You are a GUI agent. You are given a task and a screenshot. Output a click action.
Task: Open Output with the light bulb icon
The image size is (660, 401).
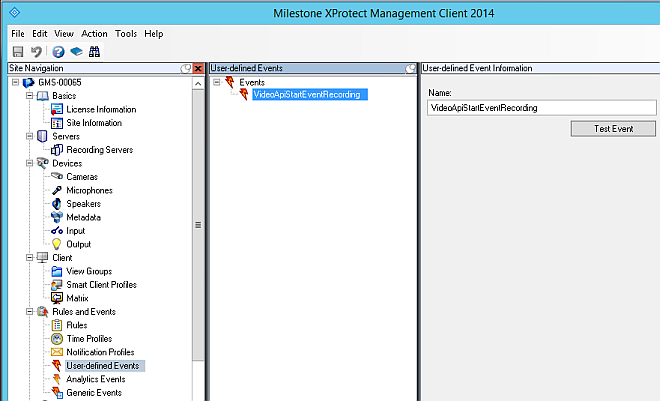coord(57,244)
